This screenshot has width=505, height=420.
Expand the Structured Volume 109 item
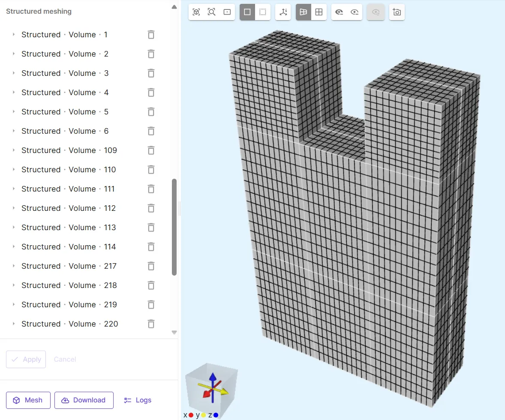(14, 150)
